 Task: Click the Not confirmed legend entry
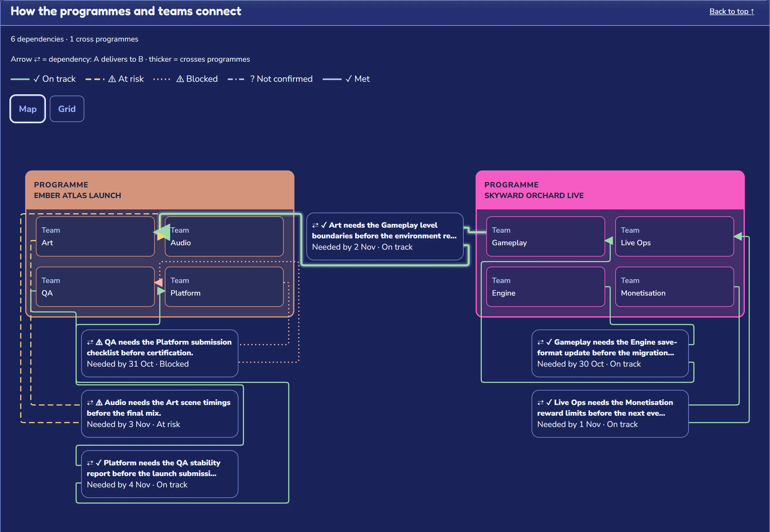click(270, 79)
